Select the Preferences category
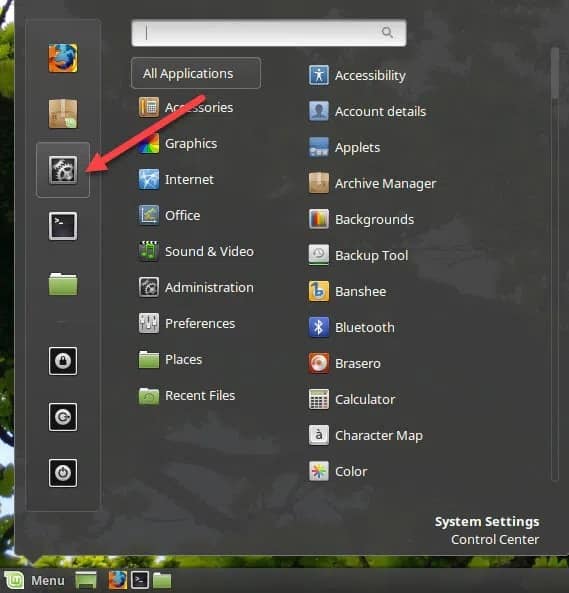 [187, 323]
